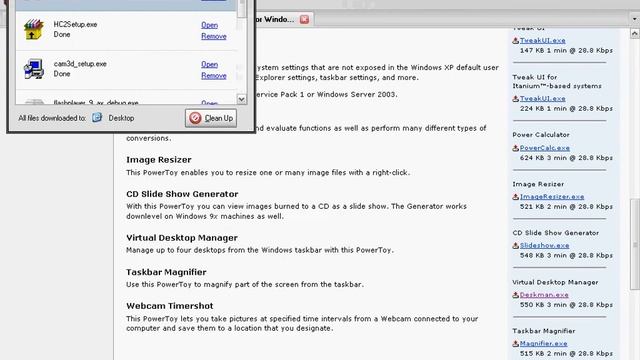Click the 'Taskbar Magnifier' article heading
The width and height of the screenshot is (640, 360).
pyautogui.click(x=166, y=272)
